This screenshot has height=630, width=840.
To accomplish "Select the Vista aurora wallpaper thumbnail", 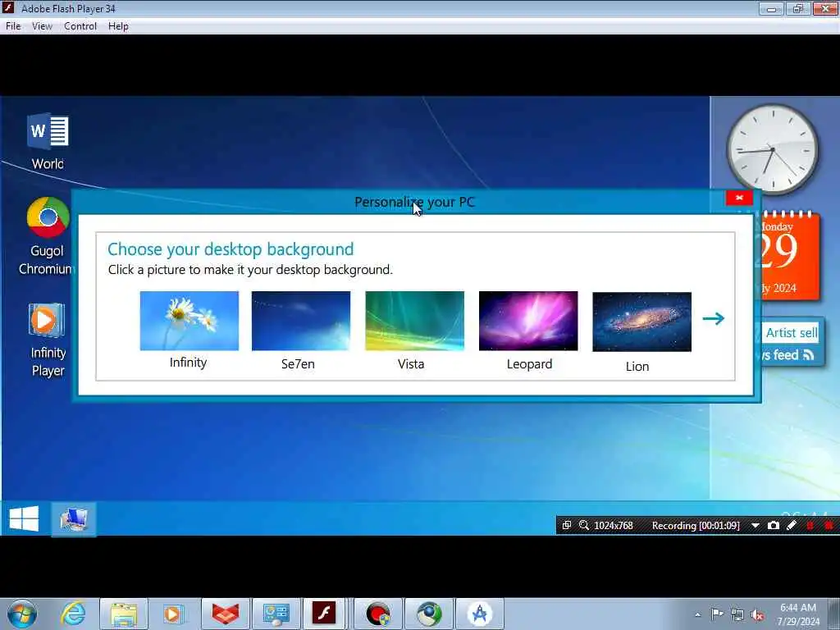I will (414, 321).
